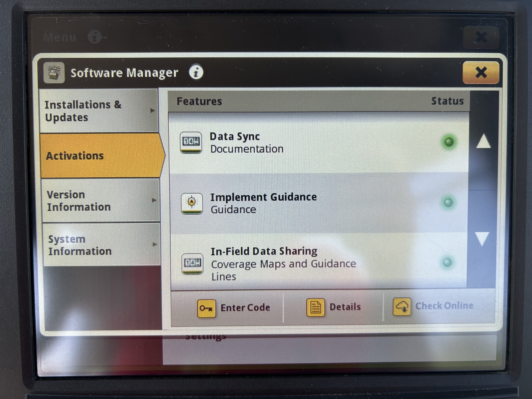
Task: Click the Software Manager toolbox icon
Action: coord(54,73)
